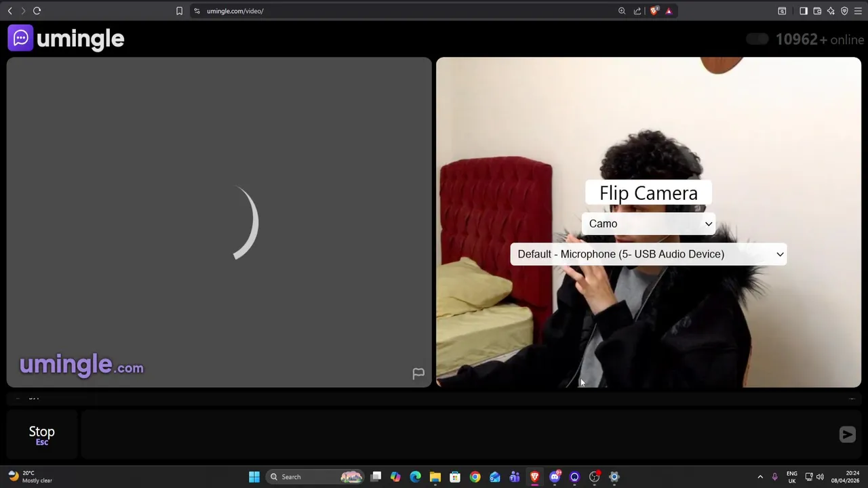Viewport: 868px width, 488px height.
Task: Open the Brave Shields lion icon
Action: pos(654,11)
